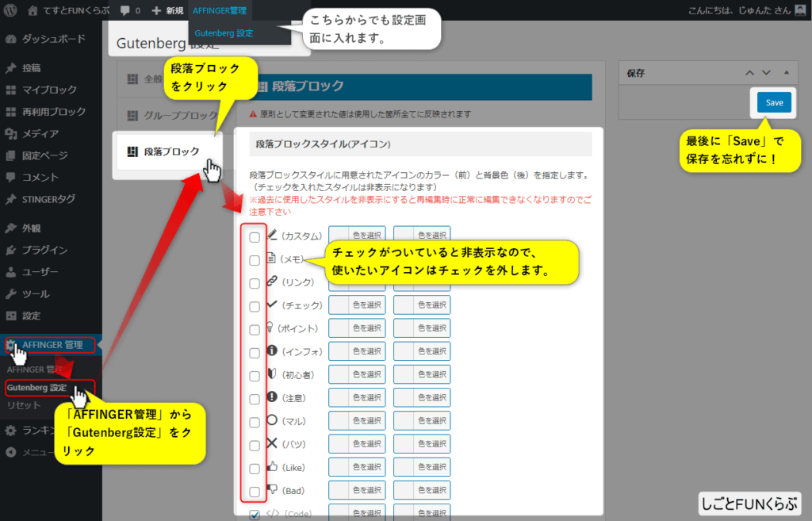Viewport: 812px width, 521px height.
Task: Click the thumbs-up (Like) icon
Action: (272, 466)
